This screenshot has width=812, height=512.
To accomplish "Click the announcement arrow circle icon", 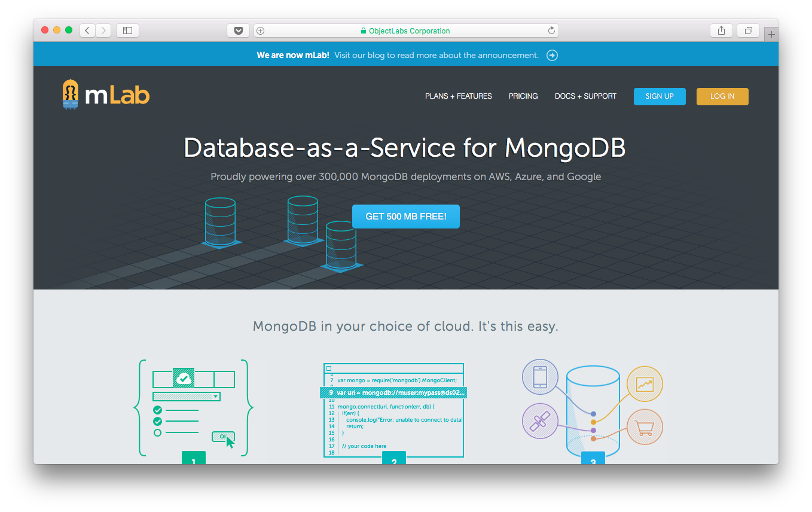I will 552,55.
